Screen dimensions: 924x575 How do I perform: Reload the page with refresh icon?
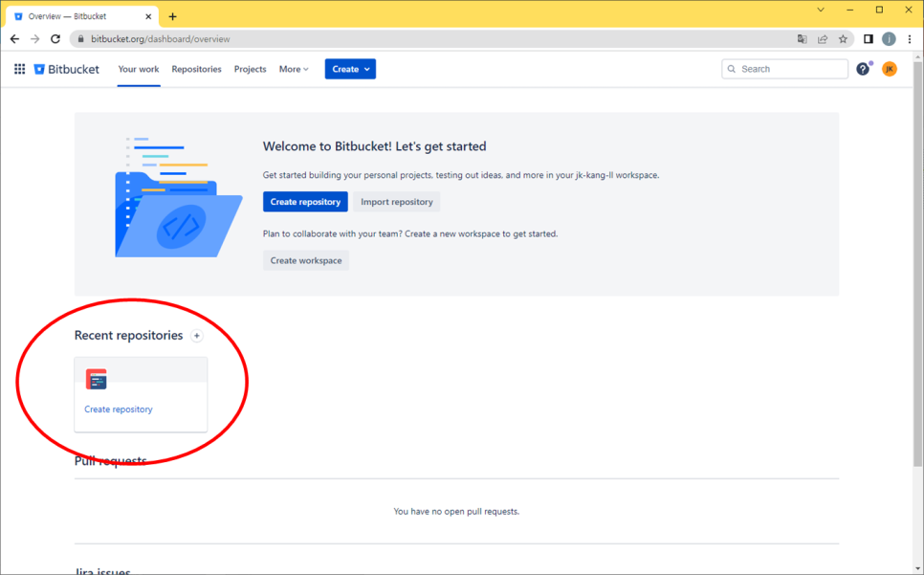[55, 39]
